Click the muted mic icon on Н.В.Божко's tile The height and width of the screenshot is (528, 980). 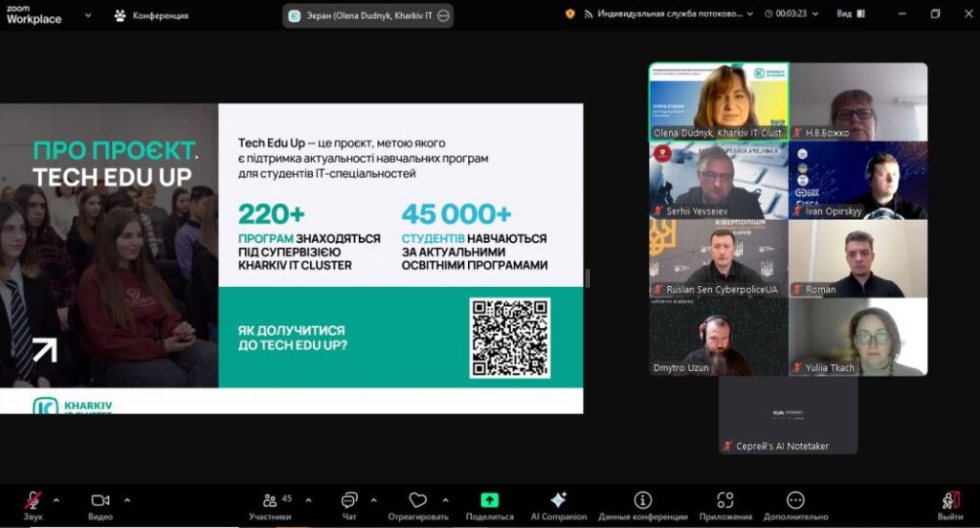797,132
